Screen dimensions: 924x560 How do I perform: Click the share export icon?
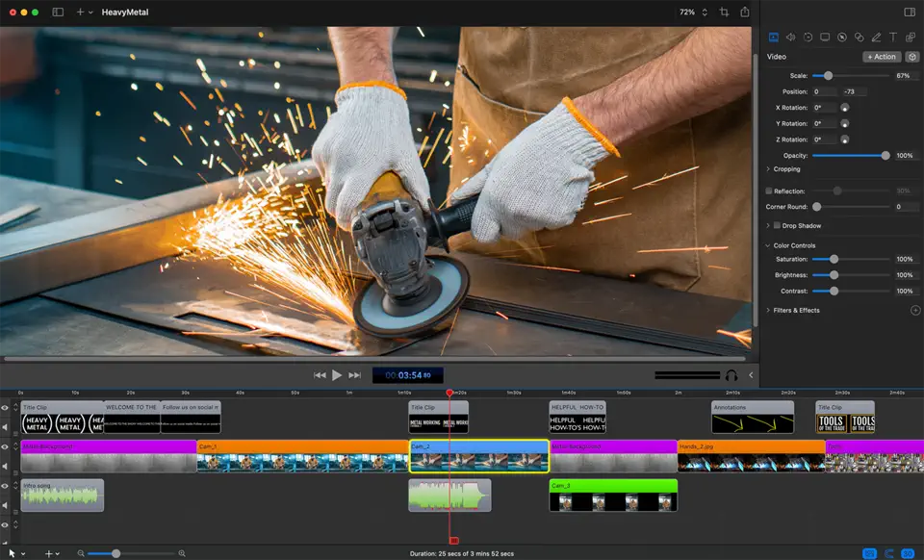coord(745,12)
